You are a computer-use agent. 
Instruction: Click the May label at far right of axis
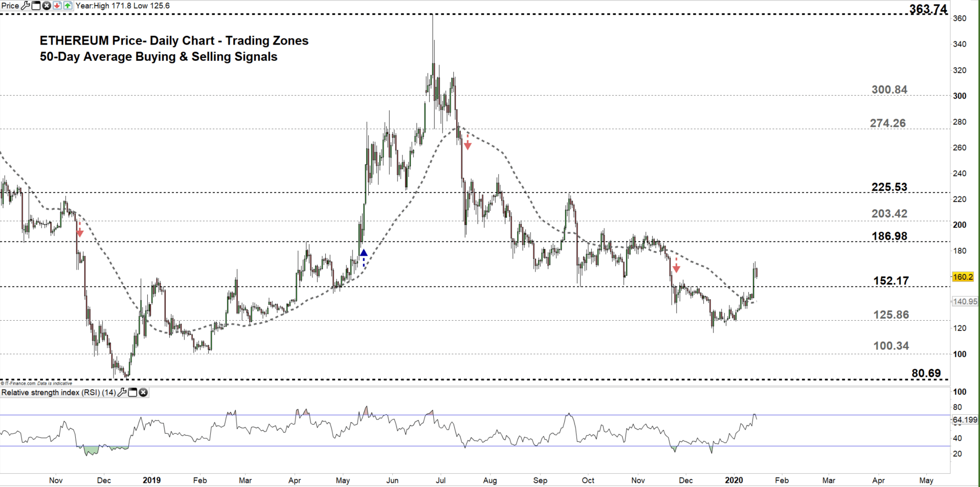[x=926, y=480]
